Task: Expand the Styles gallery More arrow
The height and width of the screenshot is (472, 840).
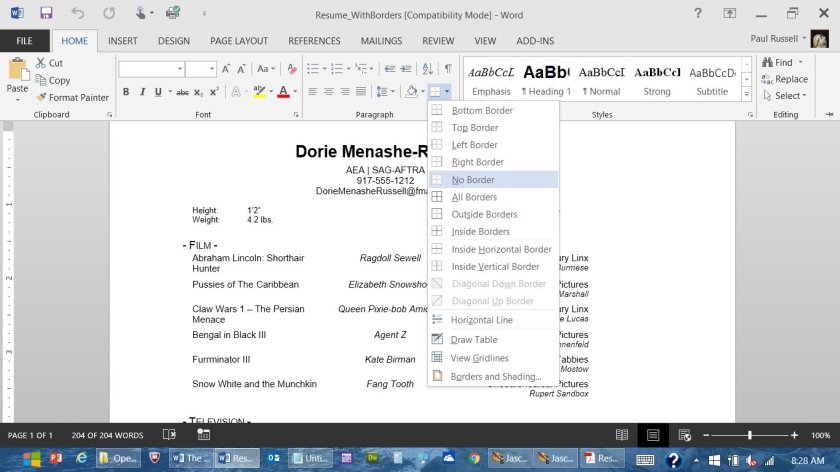Action: [x=745, y=96]
